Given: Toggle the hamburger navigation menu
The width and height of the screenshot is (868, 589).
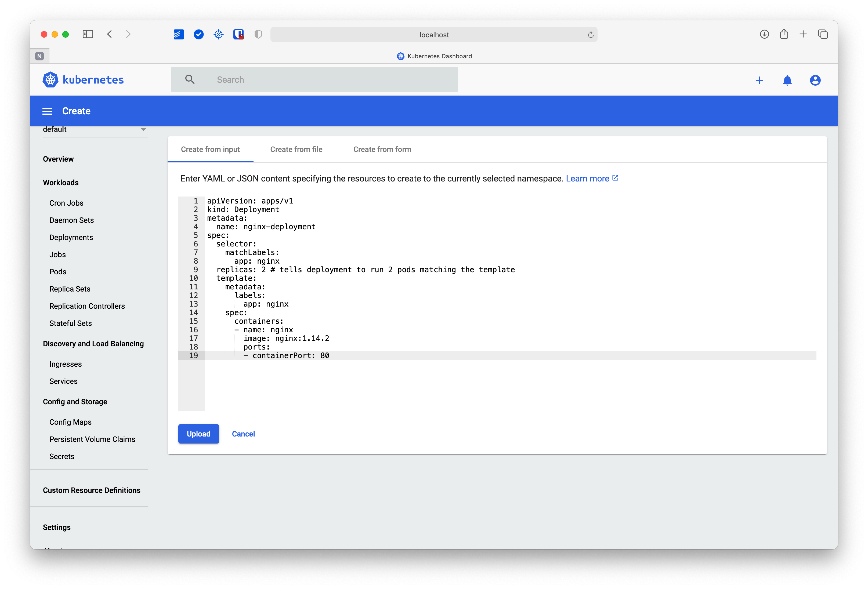Looking at the screenshot, I should pos(47,111).
